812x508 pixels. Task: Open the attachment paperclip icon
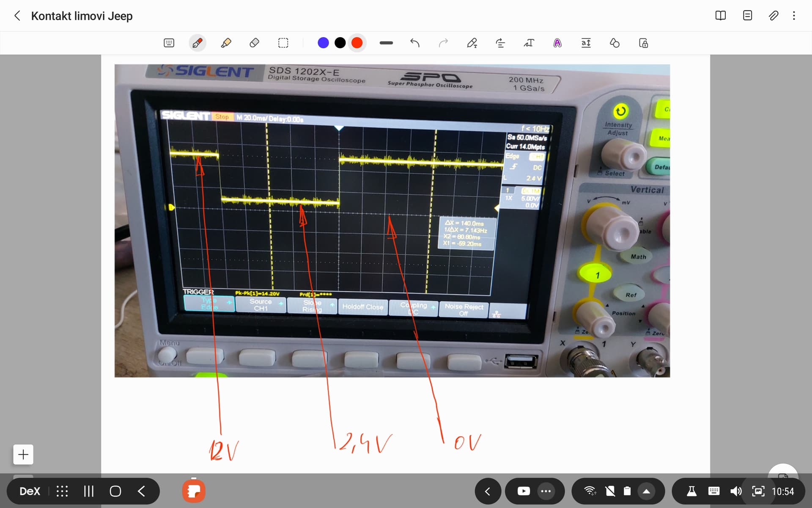point(774,16)
